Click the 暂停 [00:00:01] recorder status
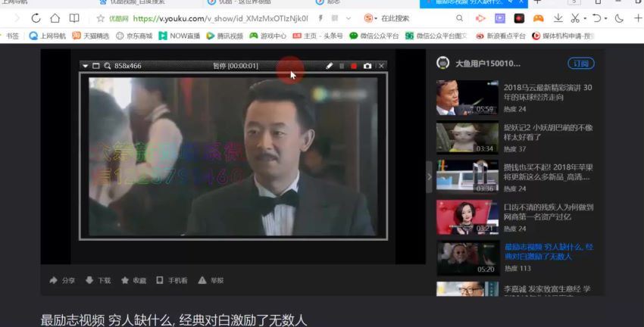Image resolution: width=644 pixels, height=327 pixels. (x=236, y=66)
